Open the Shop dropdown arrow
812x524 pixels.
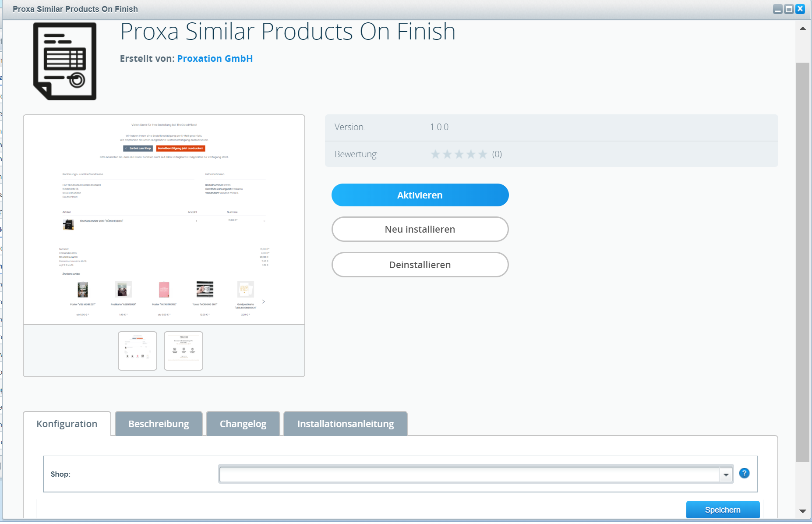(726, 474)
